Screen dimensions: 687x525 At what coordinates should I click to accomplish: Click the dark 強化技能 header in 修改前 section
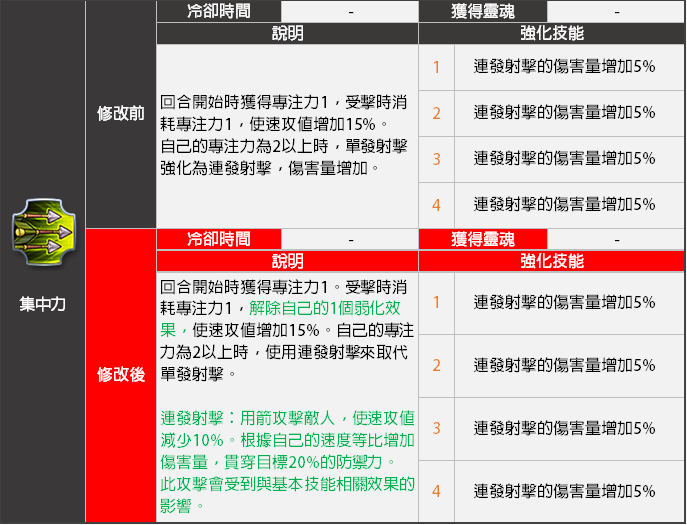pos(552,33)
